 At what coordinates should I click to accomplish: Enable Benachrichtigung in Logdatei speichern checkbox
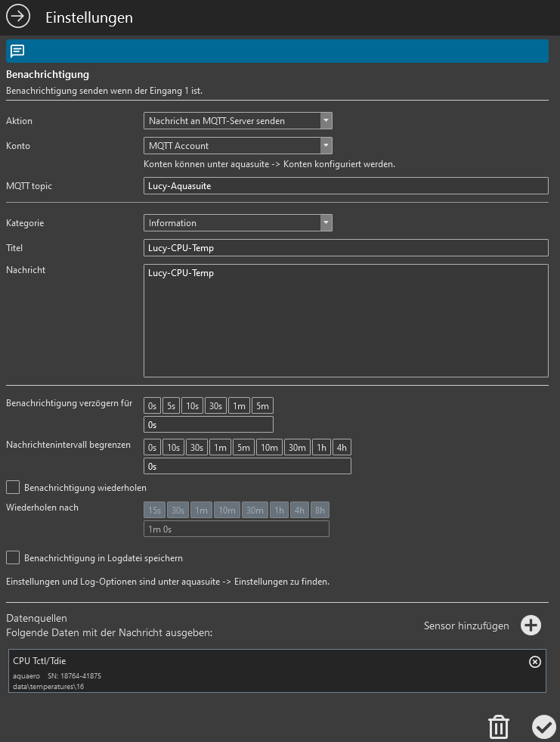pos(13,558)
